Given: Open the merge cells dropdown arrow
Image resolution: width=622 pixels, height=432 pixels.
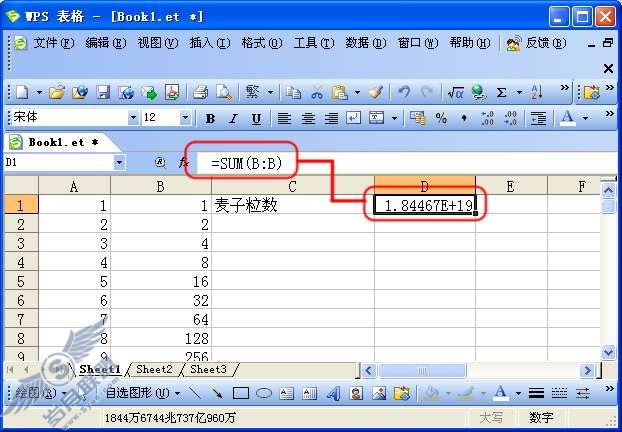Looking at the screenshot, I should (394, 118).
